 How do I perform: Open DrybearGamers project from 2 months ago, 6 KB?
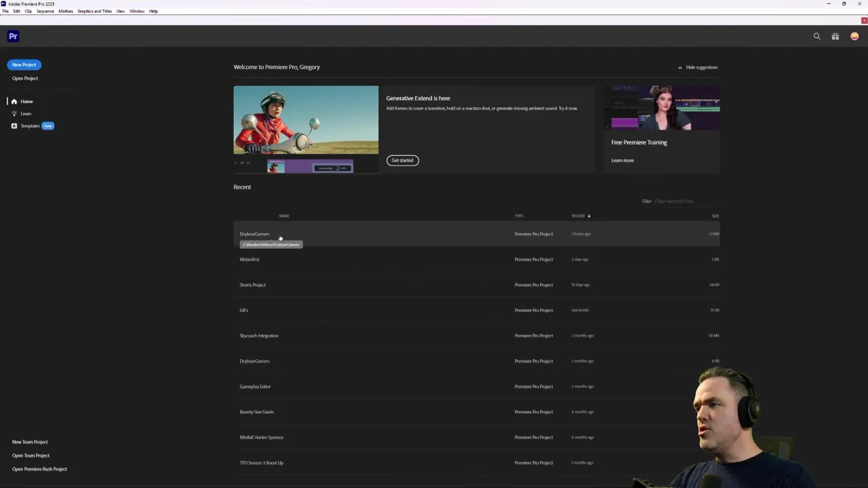(x=477, y=361)
